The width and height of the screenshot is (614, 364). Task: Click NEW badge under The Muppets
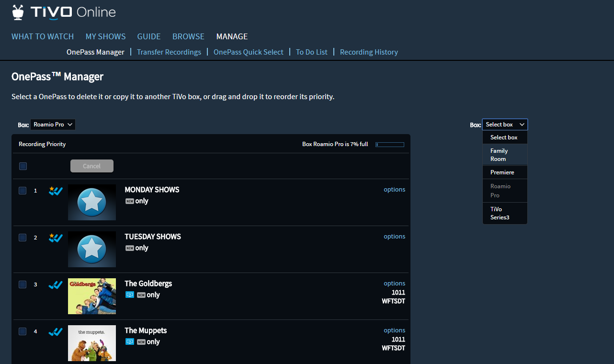click(141, 342)
